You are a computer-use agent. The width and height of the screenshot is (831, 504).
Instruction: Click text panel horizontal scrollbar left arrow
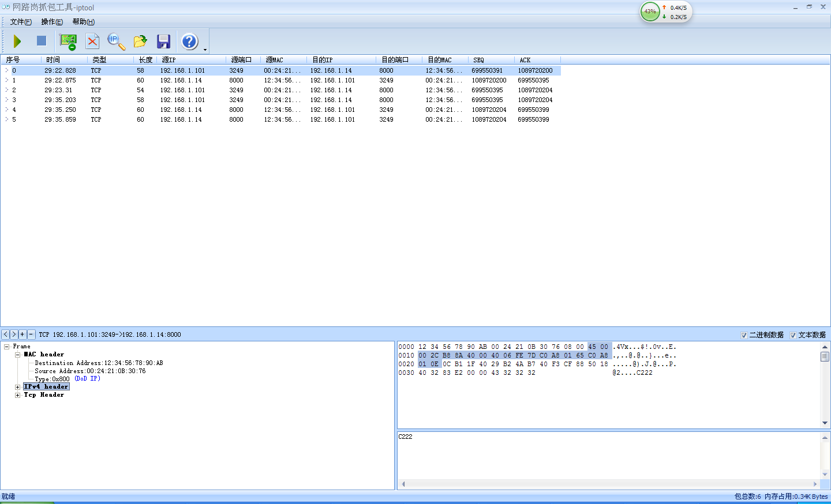click(403, 484)
